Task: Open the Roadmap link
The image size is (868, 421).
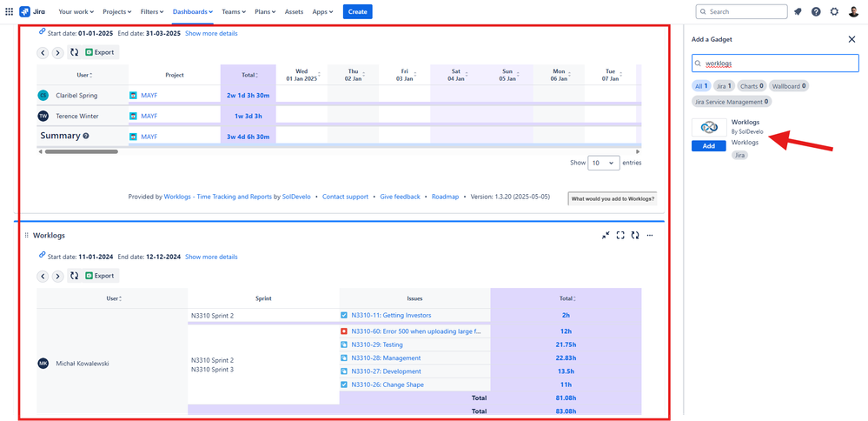Action: point(445,196)
